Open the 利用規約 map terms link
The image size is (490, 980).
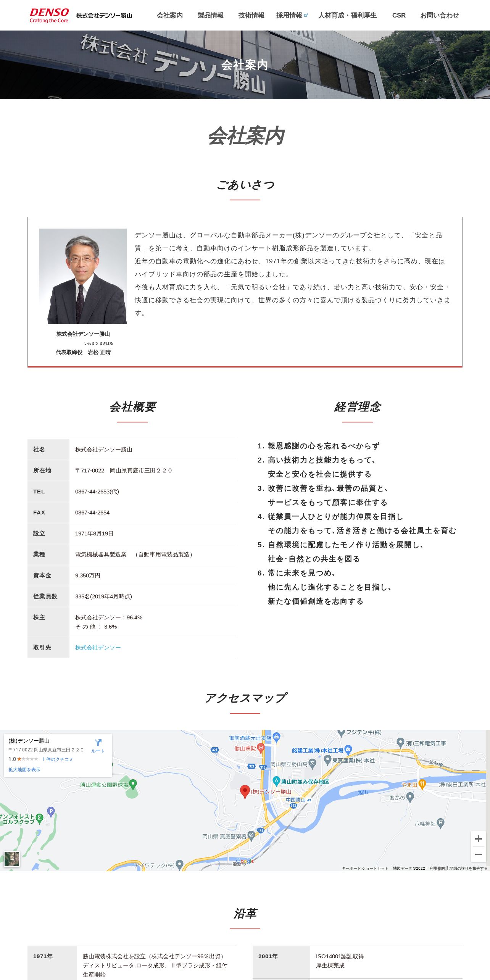437,868
